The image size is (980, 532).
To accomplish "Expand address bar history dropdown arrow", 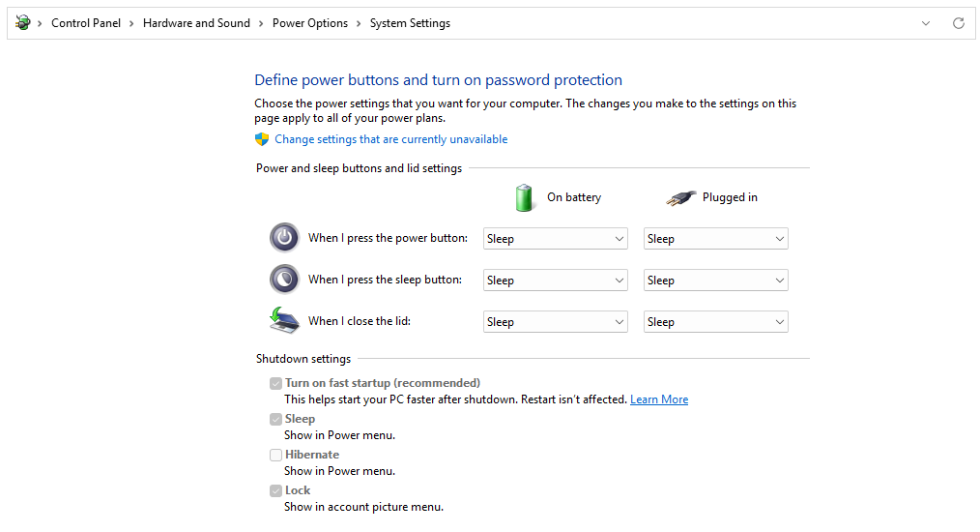I will tap(926, 23).
